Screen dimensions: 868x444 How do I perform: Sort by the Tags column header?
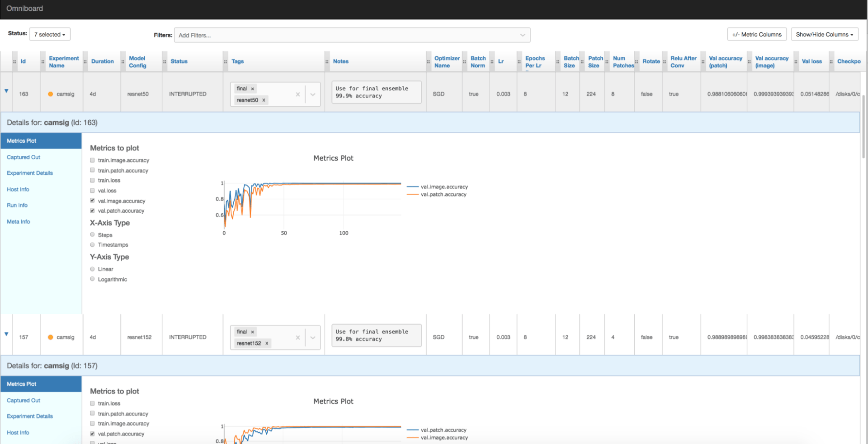[238, 61]
